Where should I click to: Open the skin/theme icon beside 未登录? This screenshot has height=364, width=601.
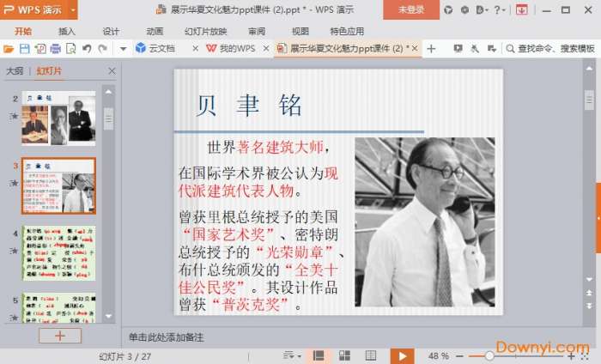coord(448,10)
